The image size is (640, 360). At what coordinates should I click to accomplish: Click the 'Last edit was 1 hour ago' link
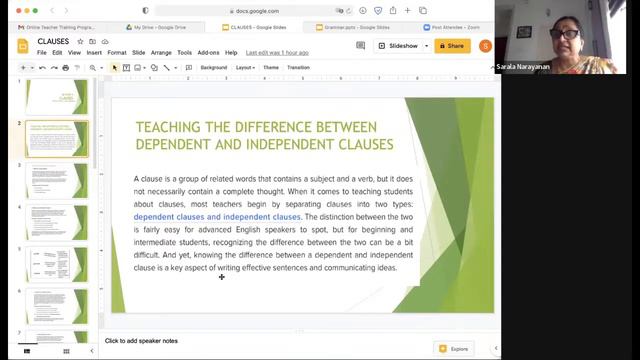tap(277, 53)
